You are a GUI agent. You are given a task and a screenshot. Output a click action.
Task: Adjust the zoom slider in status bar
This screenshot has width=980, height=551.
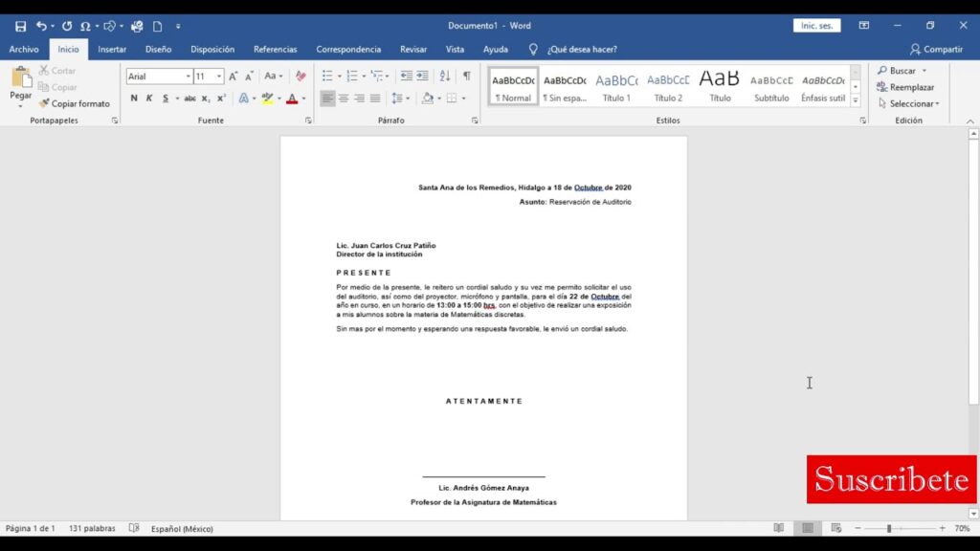click(x=889, y=528)
